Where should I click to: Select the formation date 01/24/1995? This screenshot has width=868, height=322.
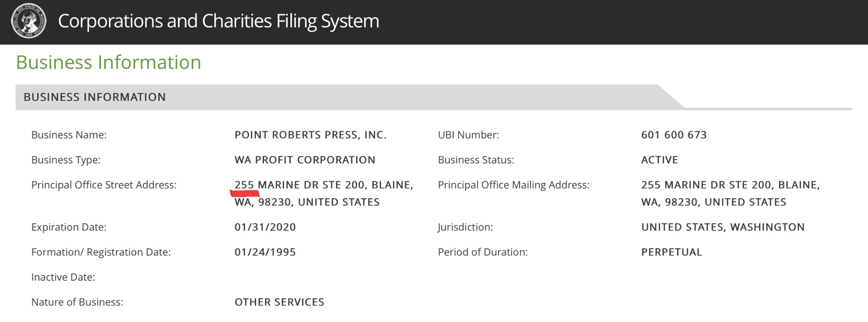click(265, 252)
